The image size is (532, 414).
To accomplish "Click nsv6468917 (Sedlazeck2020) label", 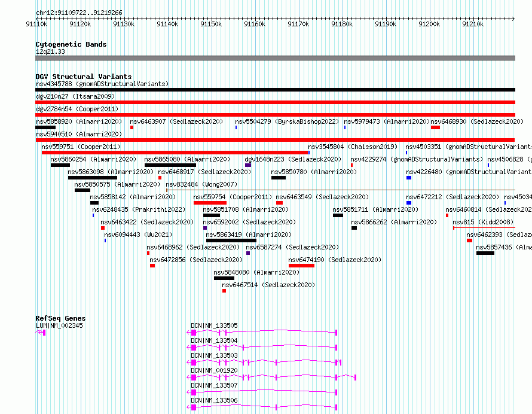I will (204, 172).
